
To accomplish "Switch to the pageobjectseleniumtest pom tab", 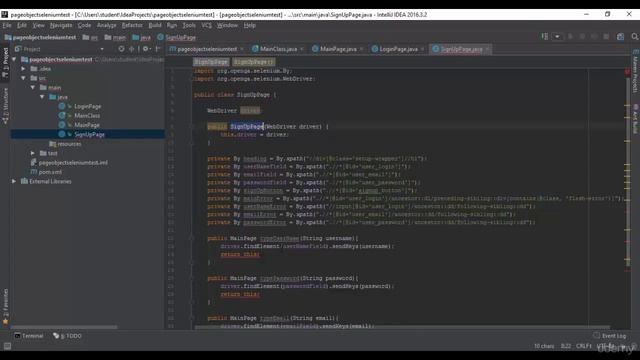I will pyautogui.click(x=207, y=49).
